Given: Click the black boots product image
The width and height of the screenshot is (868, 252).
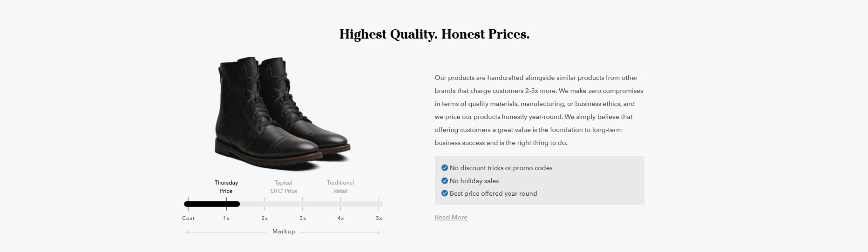Looking at the screenshot, I should 284,112.
